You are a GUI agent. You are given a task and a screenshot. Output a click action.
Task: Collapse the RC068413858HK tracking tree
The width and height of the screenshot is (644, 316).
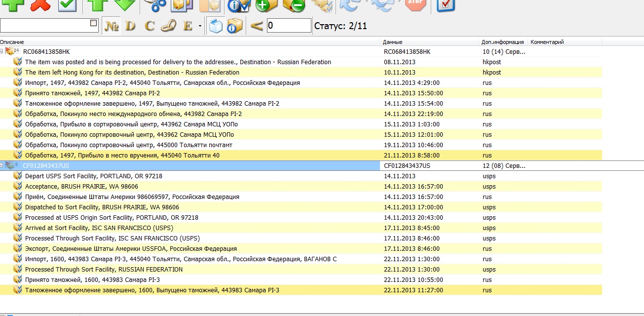(x=2, y=51)
